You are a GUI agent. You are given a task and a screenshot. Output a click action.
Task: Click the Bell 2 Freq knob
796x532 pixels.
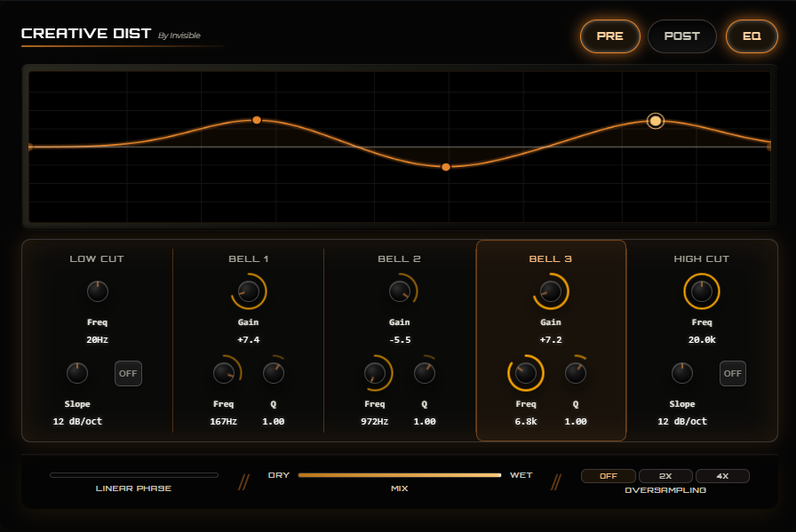[x=375, y=373]
